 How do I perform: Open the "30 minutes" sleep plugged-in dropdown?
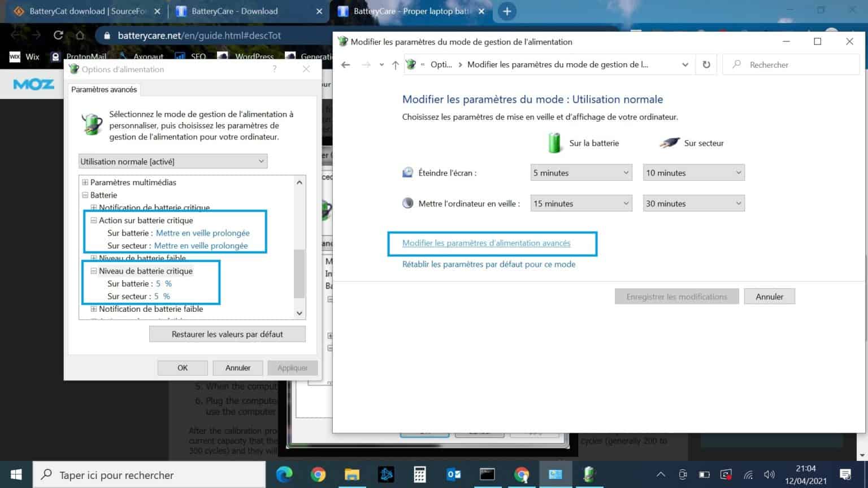[x=693, y=203]
